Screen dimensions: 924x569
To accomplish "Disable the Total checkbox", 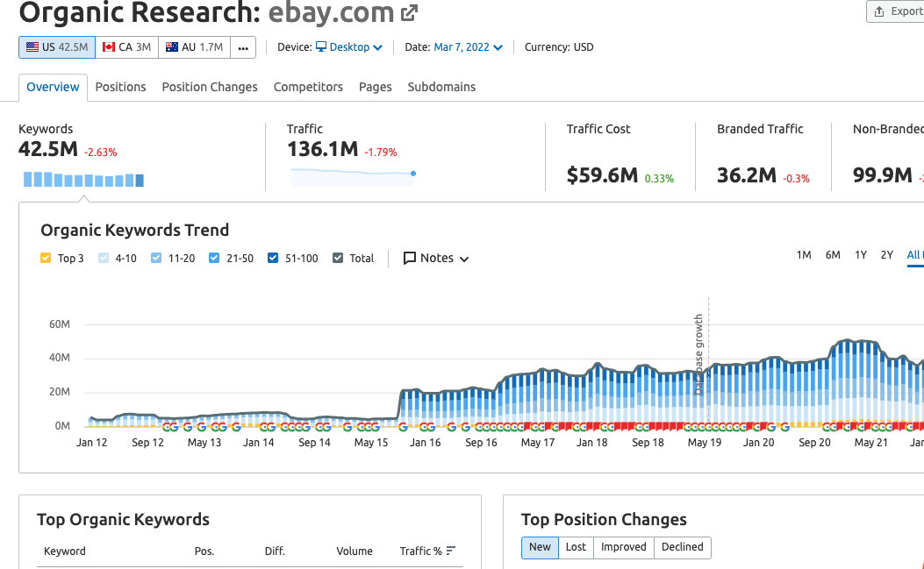I will (338, 259).
